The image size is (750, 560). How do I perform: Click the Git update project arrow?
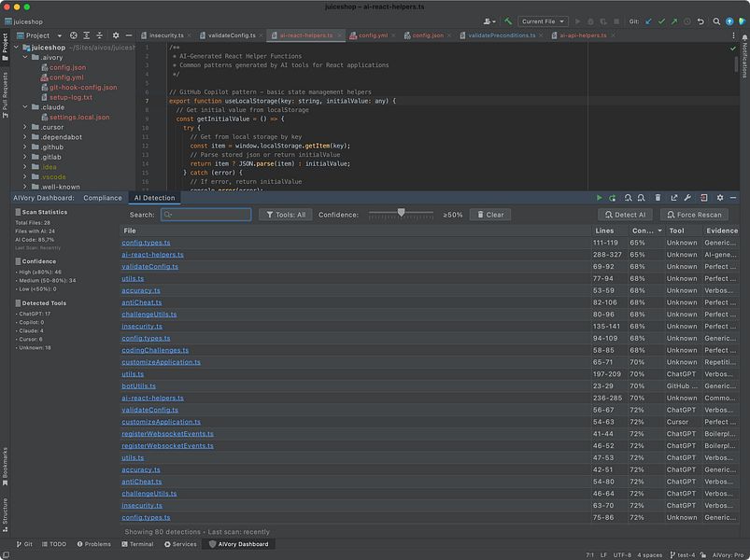(x=646, y=21)
